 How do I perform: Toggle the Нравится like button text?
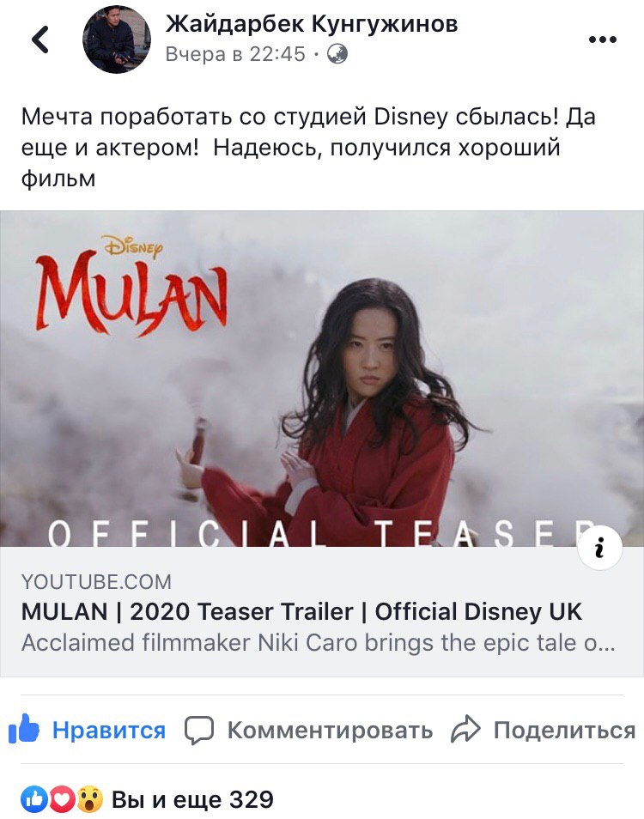109,731
